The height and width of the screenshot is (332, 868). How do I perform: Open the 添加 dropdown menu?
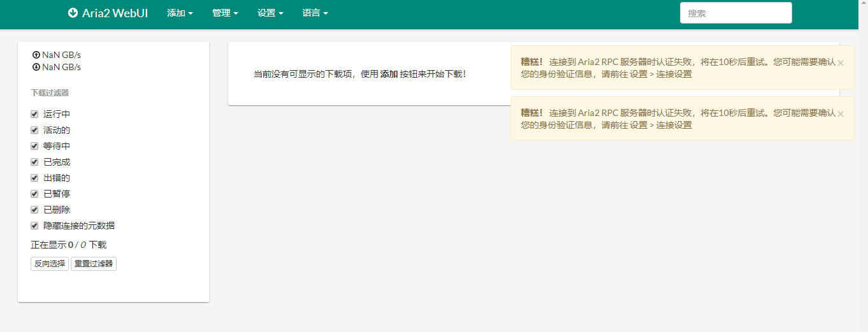pyautogui.click(x=180, y=13)
